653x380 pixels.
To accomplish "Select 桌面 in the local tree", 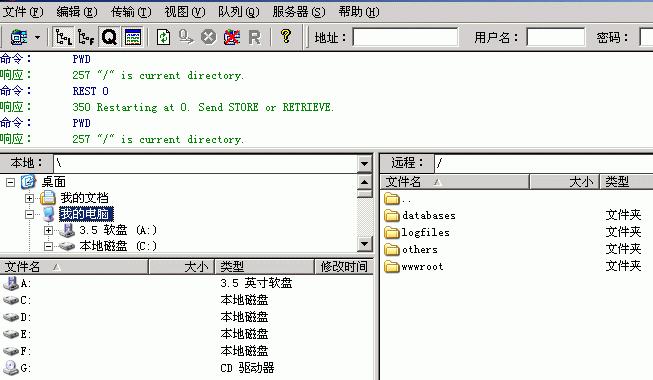I will point(54,182).
